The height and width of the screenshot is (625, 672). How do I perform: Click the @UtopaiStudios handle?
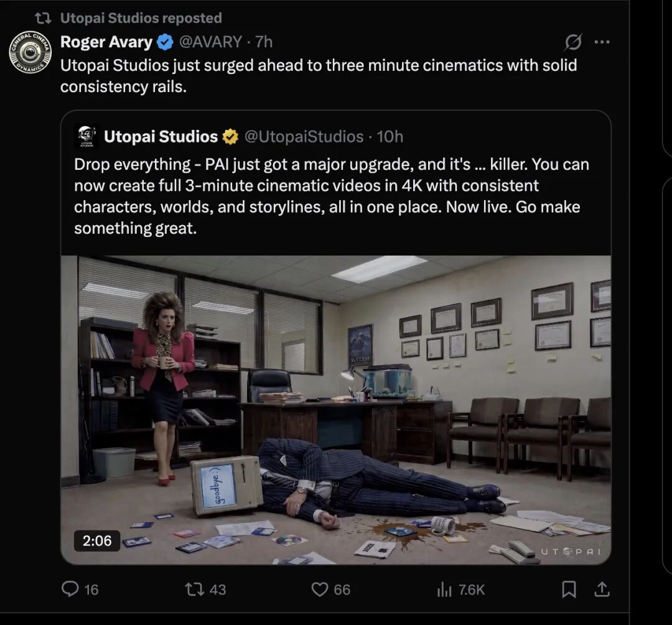tap(304, 136)
